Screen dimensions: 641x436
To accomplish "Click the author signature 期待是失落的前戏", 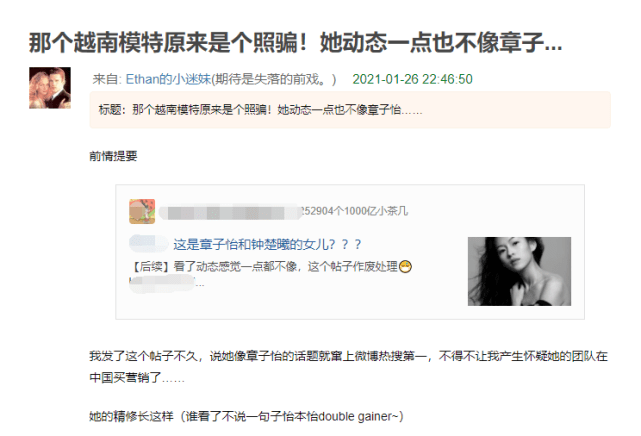I will point(273,79).
